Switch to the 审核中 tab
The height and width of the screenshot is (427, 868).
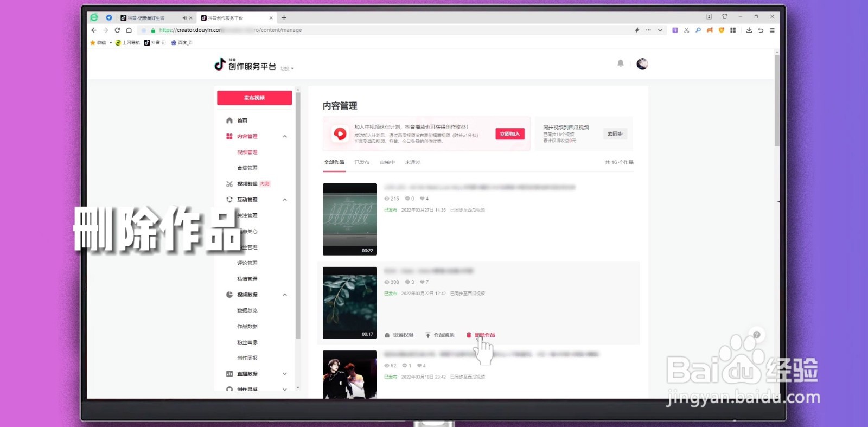[387, 162]
